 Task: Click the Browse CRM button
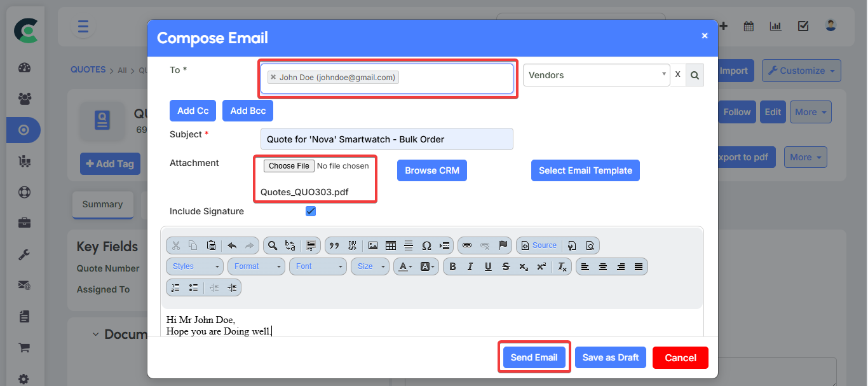(x=432, y=170)
